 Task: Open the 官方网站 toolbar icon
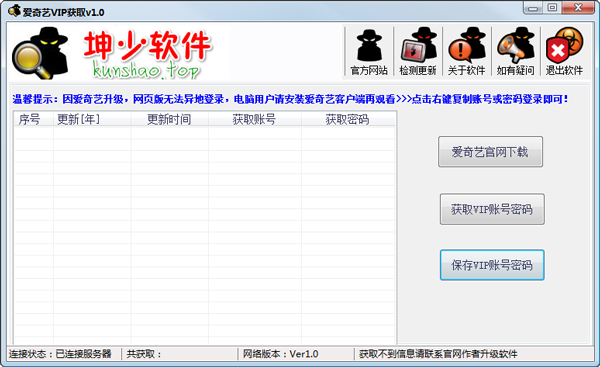[369, 51]
